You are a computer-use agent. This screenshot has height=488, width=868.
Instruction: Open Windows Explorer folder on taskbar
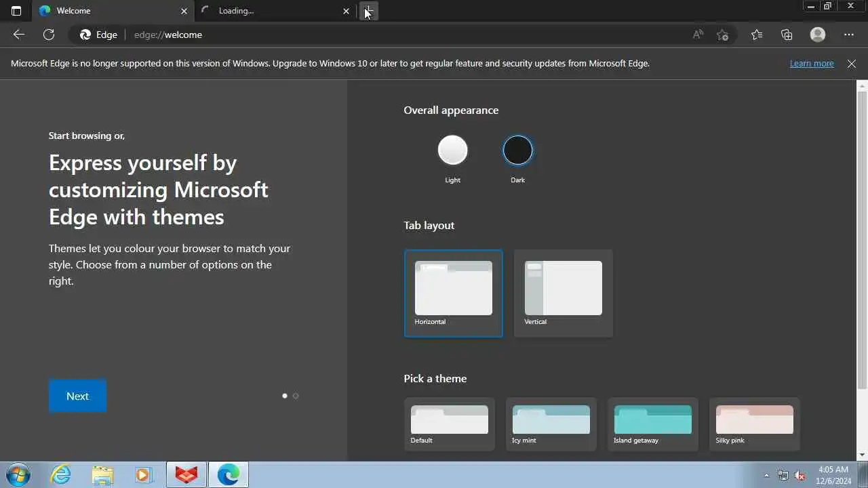[x=102, y=475]
